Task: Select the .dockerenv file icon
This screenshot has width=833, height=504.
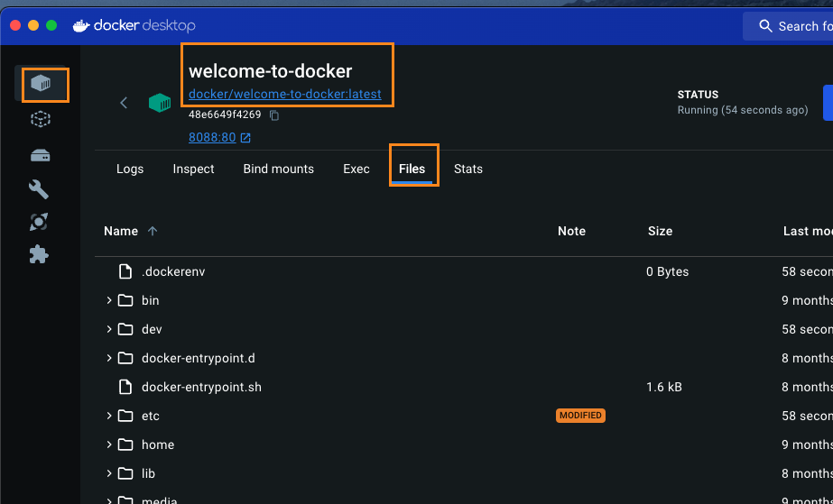Action: tap(125, 271)
